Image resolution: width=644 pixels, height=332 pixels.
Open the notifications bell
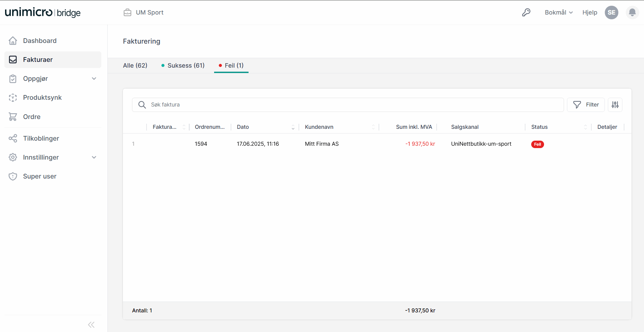(x=632, y=13)
